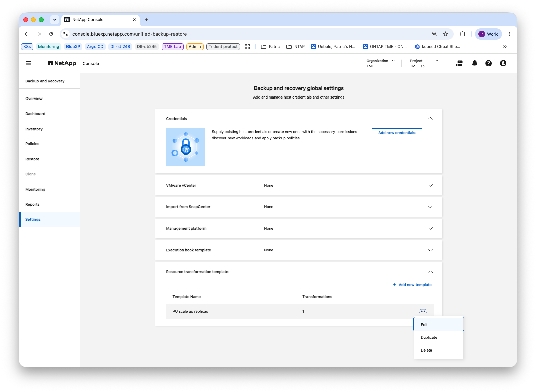536x392 pixels.
Task: Open the Patric bookmarks folder
Action: click(270, 47)
